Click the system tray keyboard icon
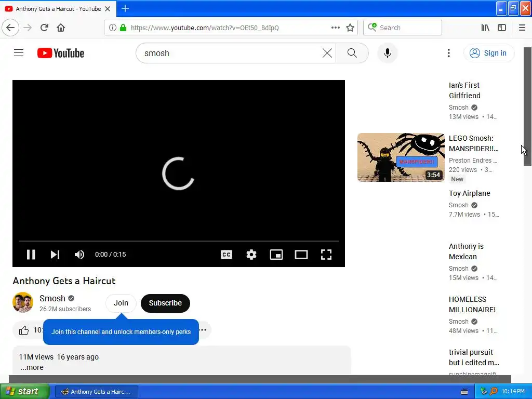The height and width of the screenshot is (399, 532). pos(464,392)
